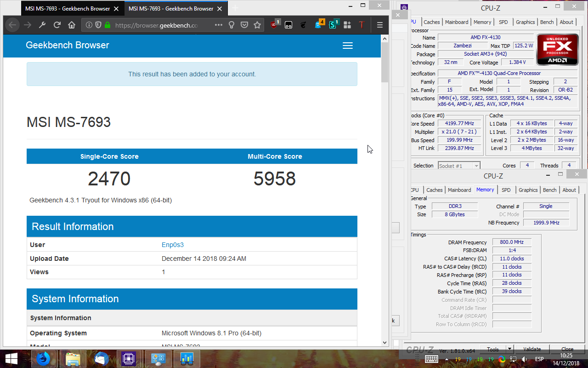Click the teal S extension icon

tap(334, 24)
